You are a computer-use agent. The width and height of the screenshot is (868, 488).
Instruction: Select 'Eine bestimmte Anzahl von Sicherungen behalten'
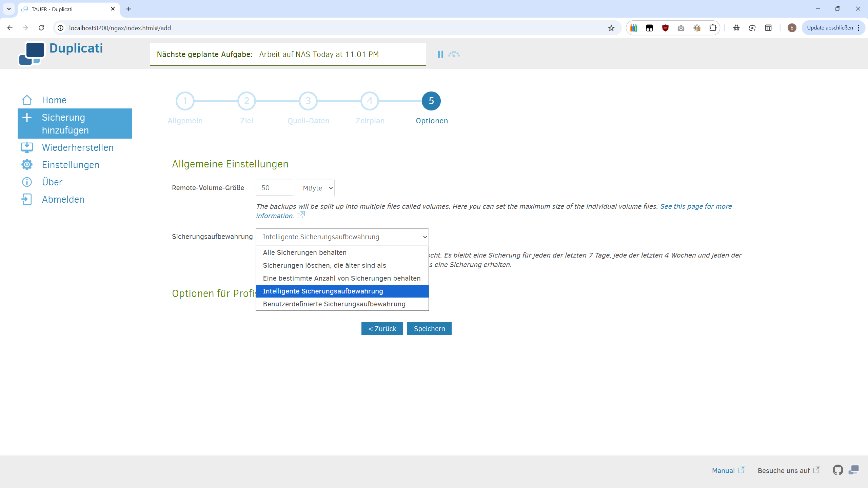coord(342,278)
